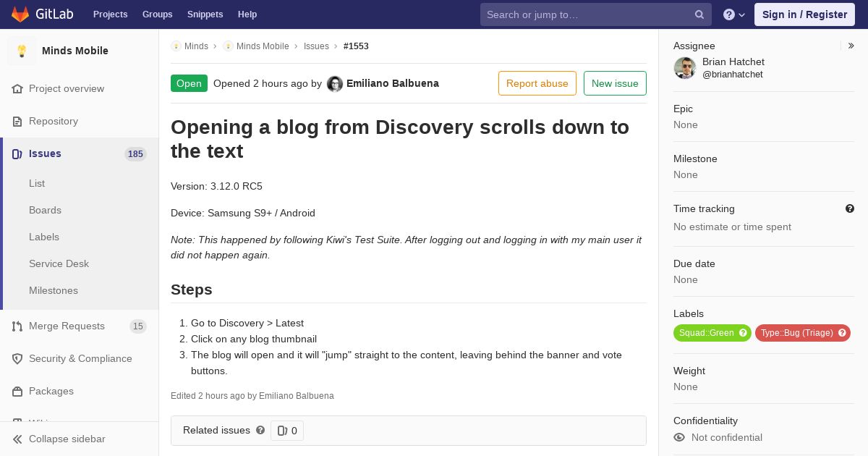Click help icon on Squad::Green label
The image size is (868, 456).
[743, 333]
